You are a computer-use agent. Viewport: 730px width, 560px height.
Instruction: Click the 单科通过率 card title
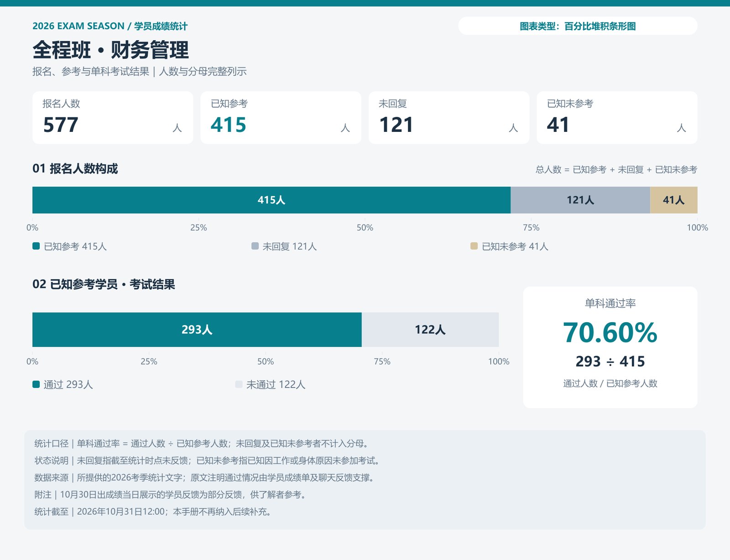click(x=610, y=303)
